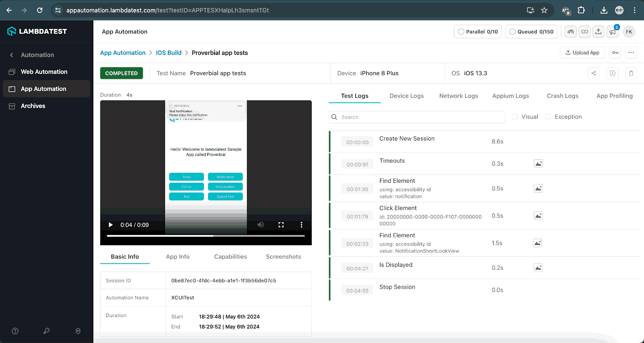Expand the Create New Session log

[x=485, y=142]
